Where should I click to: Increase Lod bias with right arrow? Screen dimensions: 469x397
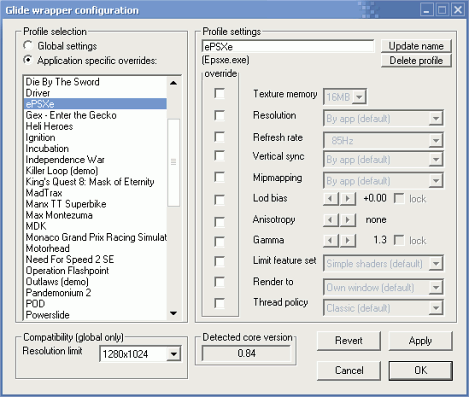tap(348, 199)
